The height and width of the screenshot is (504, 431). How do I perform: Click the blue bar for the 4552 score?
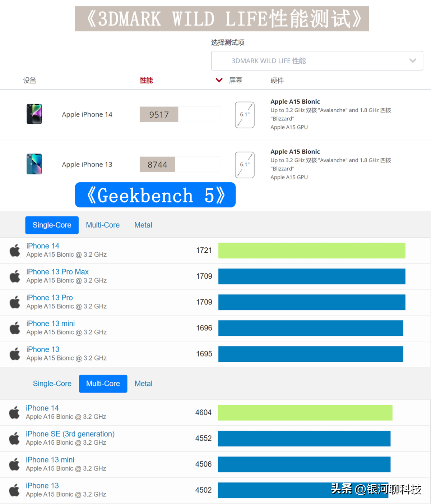pyautogui.click(x=304, y=439)
